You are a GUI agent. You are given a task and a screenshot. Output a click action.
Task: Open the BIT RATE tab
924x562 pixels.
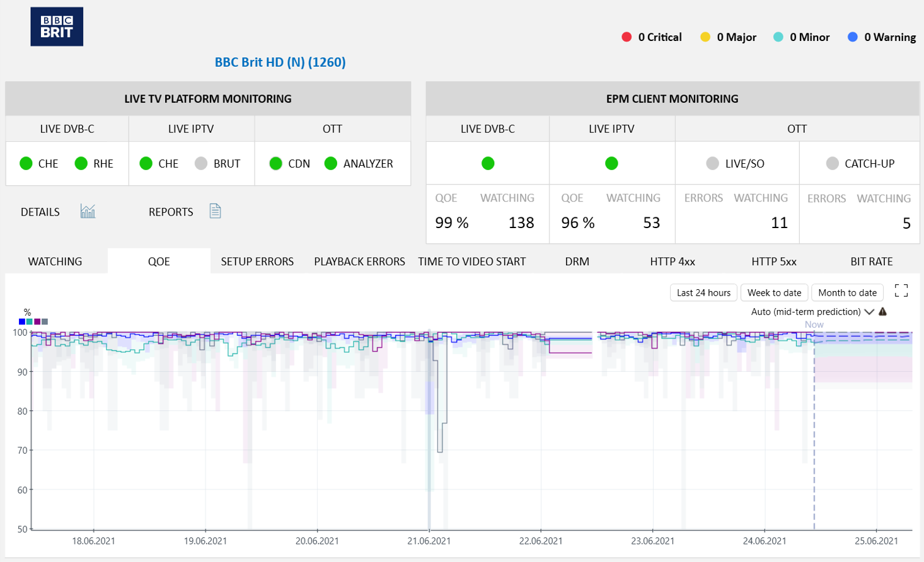tap(872, 261)
